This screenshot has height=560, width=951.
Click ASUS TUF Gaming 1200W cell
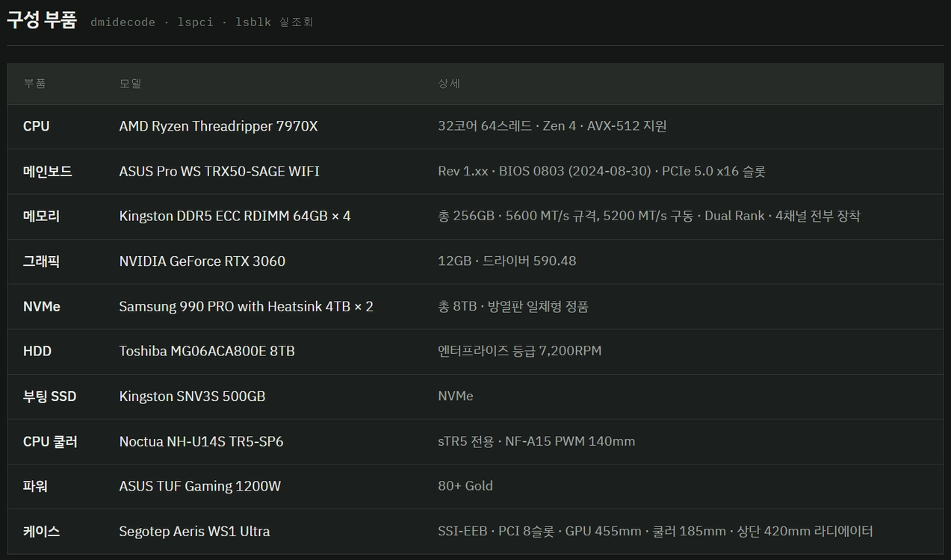200,486
